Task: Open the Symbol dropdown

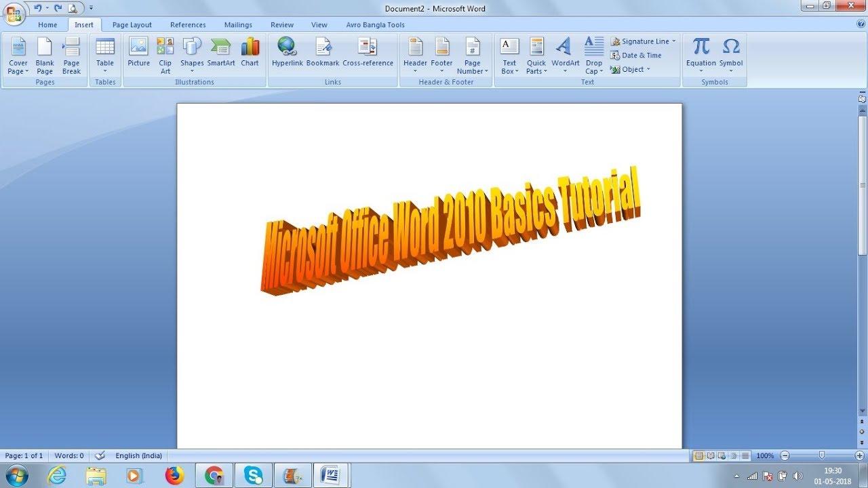Action: (731, 56)
